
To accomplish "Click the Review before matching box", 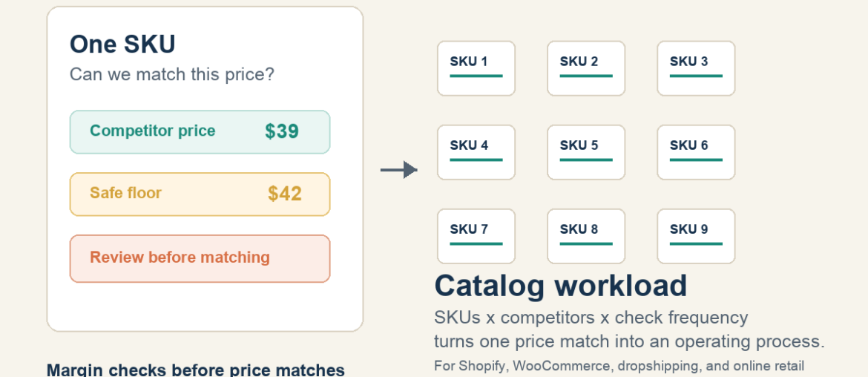I will click(x=200, y=258).
